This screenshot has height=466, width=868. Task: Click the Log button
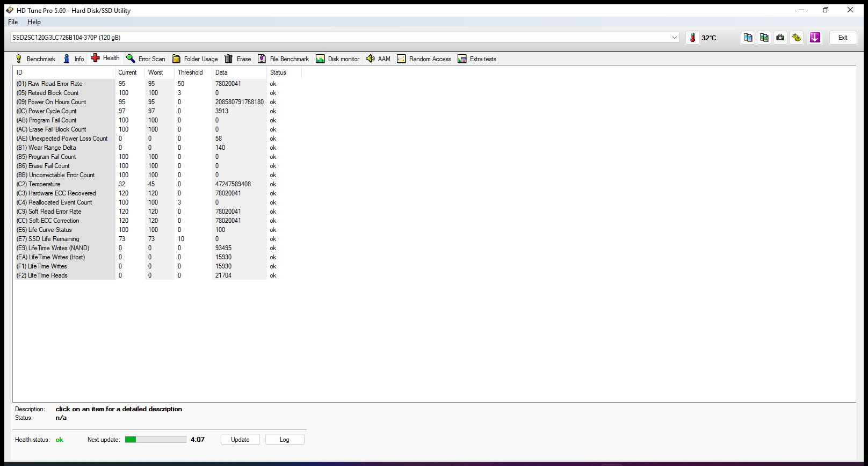point(285,440)
